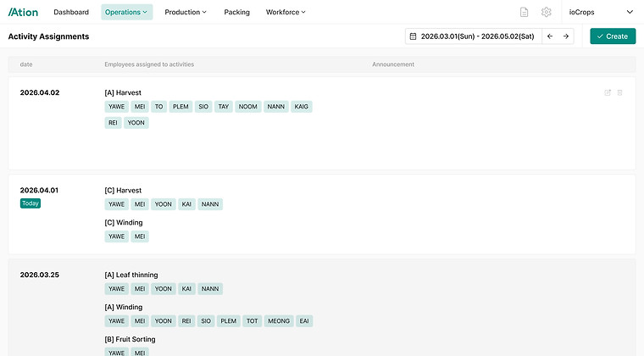Click Employees assigned to activities header
644x356 pixels.
point(149,64)
